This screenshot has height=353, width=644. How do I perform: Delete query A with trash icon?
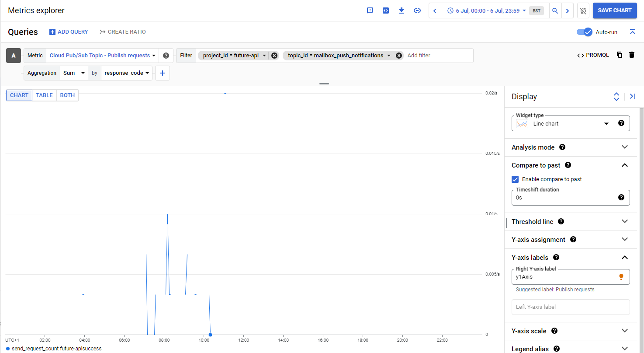631,55
